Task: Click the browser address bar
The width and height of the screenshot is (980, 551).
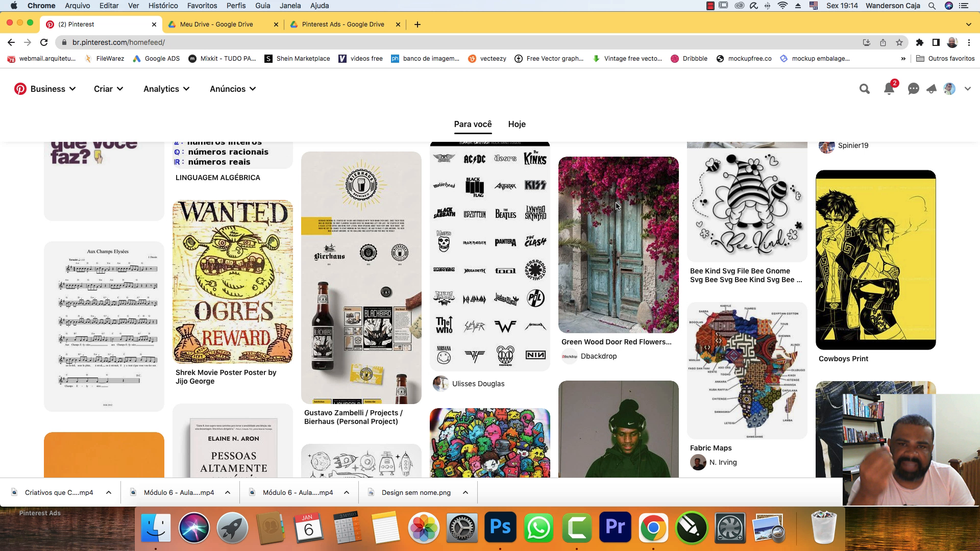Action: [x=204, y=42]
